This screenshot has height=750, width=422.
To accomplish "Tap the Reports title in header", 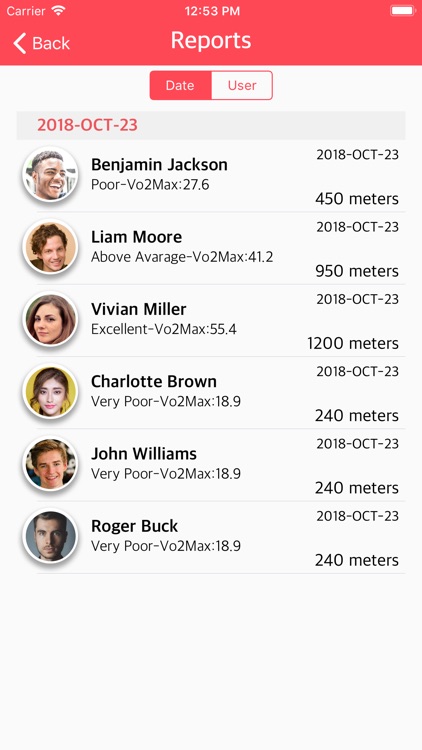I will point(211,41).
